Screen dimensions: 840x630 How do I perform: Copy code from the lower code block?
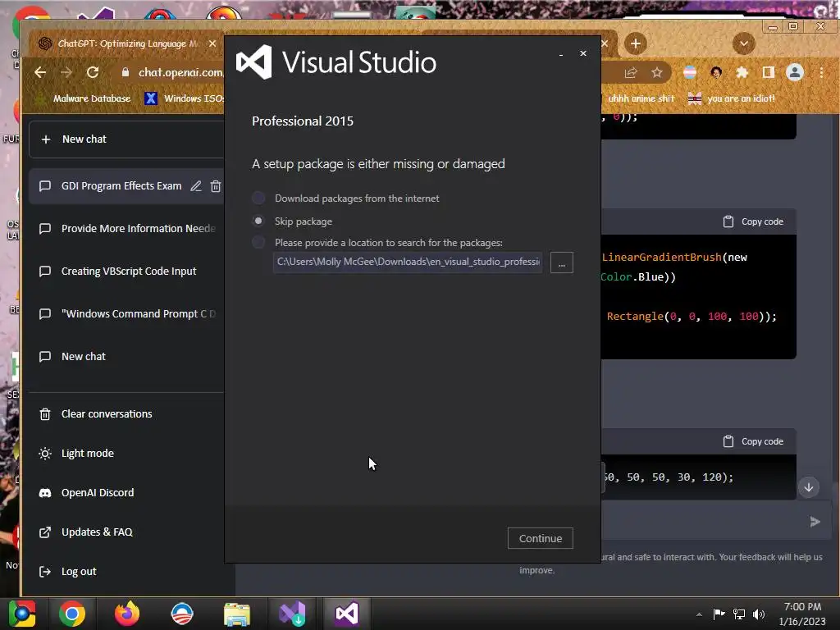pyautogui.click(x=754, y=441)
